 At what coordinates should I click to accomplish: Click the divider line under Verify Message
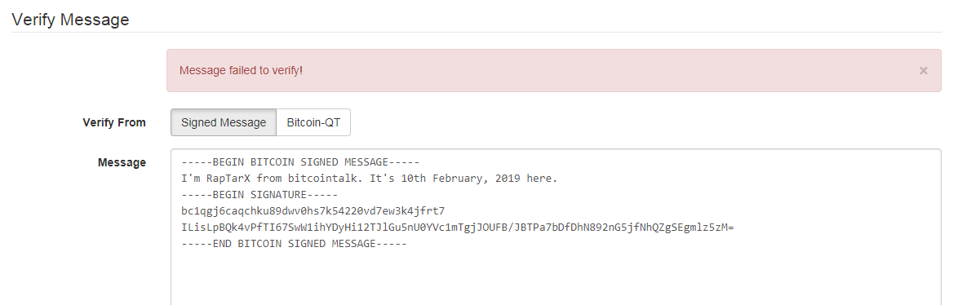pos(477,33)
